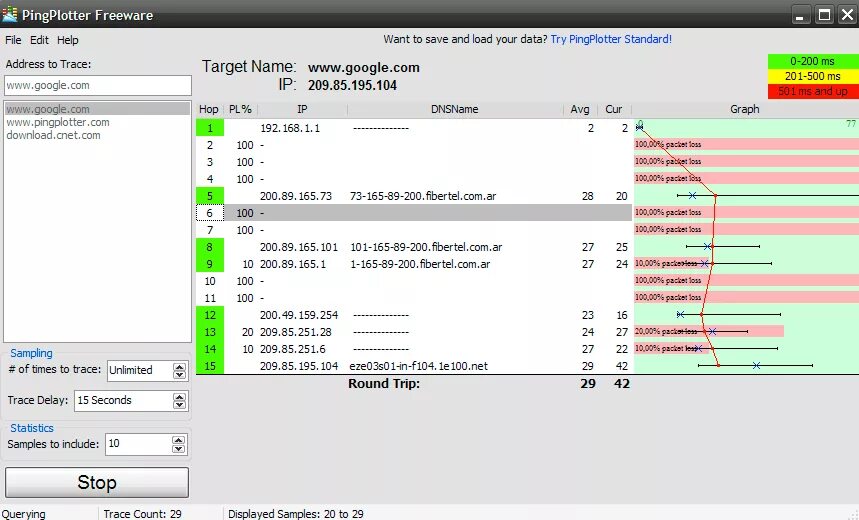
Task: Select green hop 15 cell
Action: tap(210, 366)
